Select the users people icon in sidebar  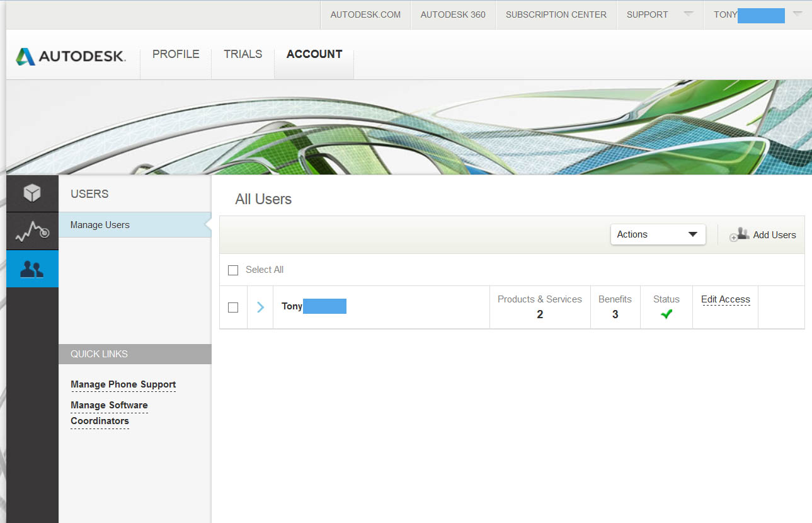[x=32, y=269]
